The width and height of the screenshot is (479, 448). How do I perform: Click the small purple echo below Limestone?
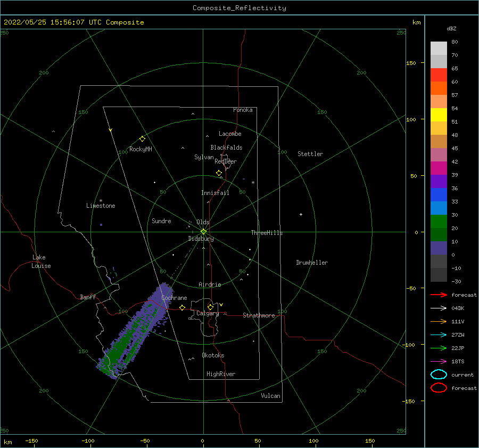101,225
